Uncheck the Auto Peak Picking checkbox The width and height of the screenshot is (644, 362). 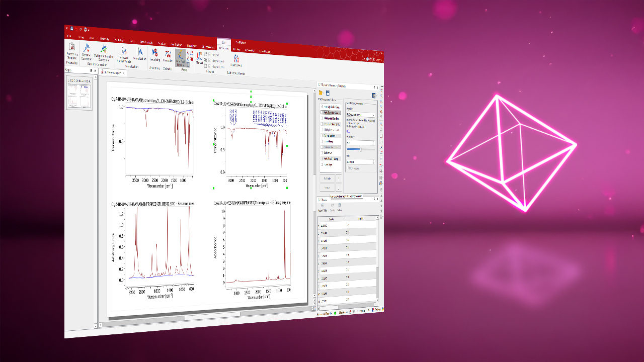point(322,158)
